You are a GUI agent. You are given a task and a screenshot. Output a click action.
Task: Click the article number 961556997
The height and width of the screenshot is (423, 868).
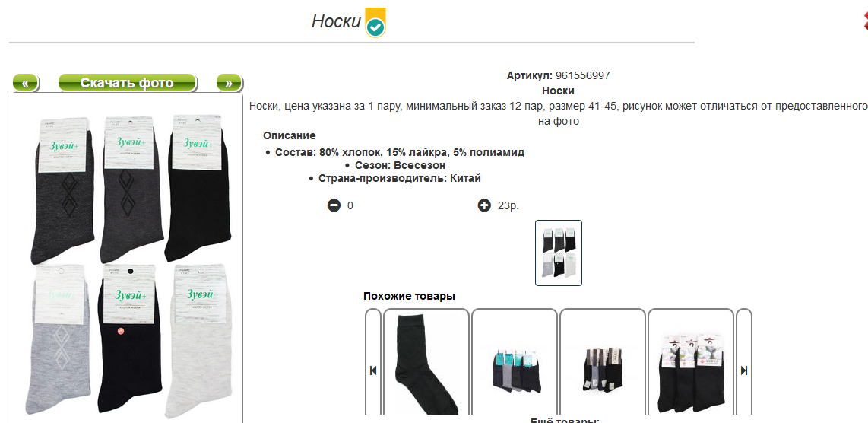point(582,76)
